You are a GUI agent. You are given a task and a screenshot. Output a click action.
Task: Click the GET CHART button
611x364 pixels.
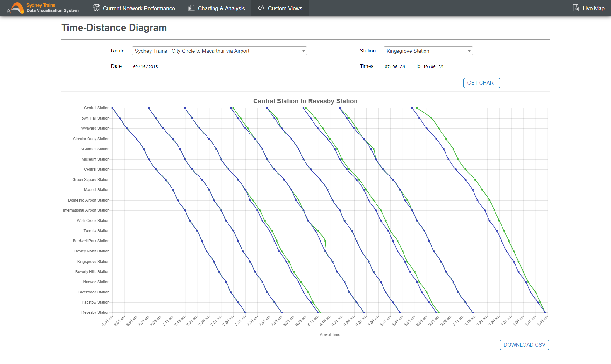click(481, 83)
